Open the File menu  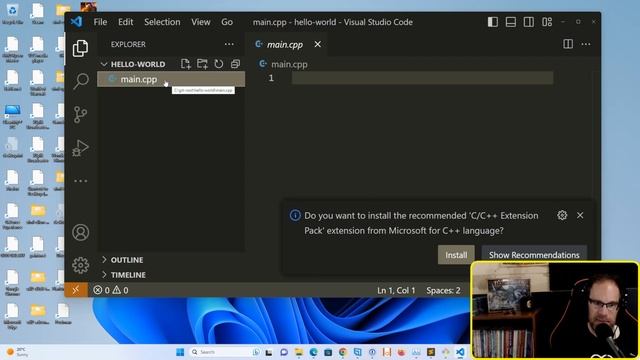pyautogui.click(x=100, y=22)
